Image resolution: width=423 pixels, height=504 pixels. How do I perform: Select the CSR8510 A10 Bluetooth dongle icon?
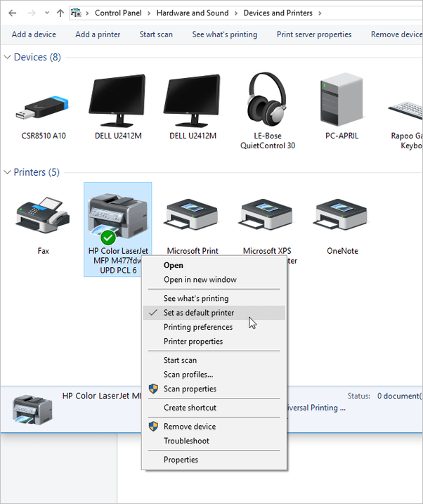pyautogui.click(x=43, y=108)
